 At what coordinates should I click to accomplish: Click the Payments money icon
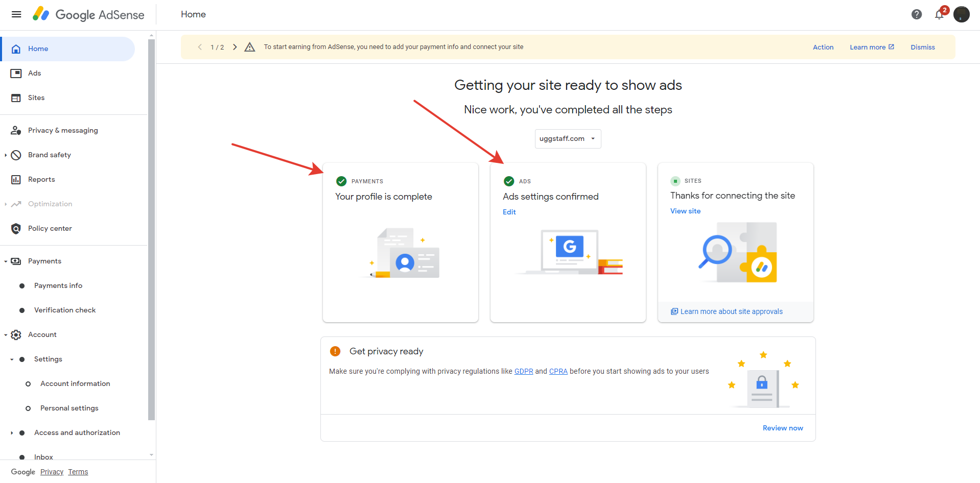click(x=16, y=261)
